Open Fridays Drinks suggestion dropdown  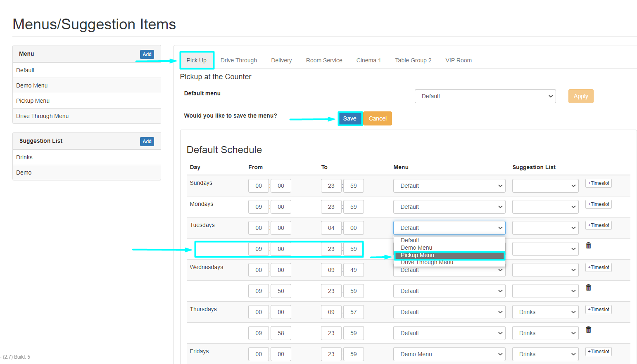click(545, 354)
